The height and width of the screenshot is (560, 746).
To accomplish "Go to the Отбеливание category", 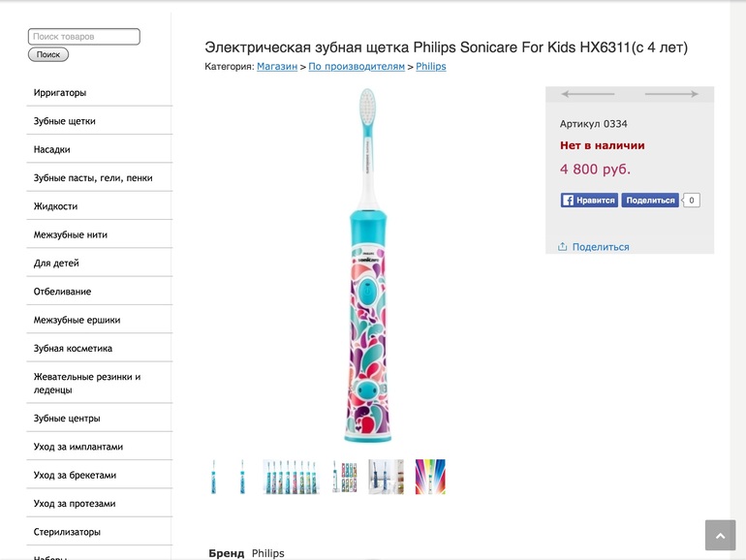I will point(63,292).
